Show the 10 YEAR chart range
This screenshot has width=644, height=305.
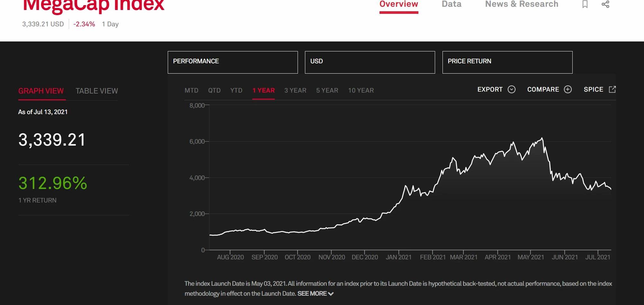361,90
